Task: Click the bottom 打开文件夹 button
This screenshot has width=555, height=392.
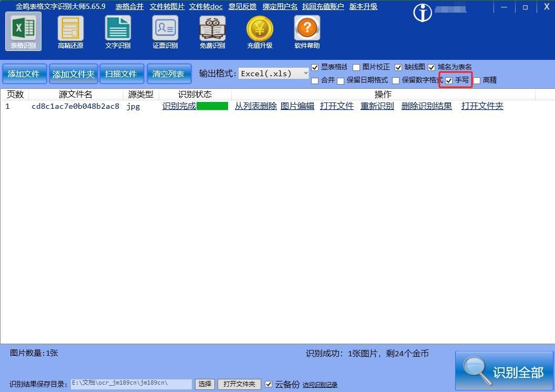Action: [x=239, y=384]
